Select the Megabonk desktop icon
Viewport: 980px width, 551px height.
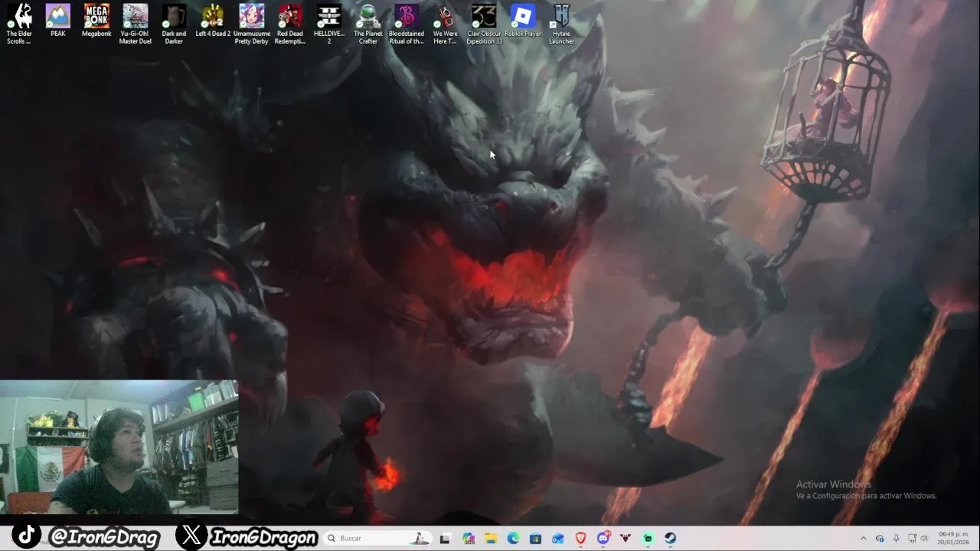96,21
